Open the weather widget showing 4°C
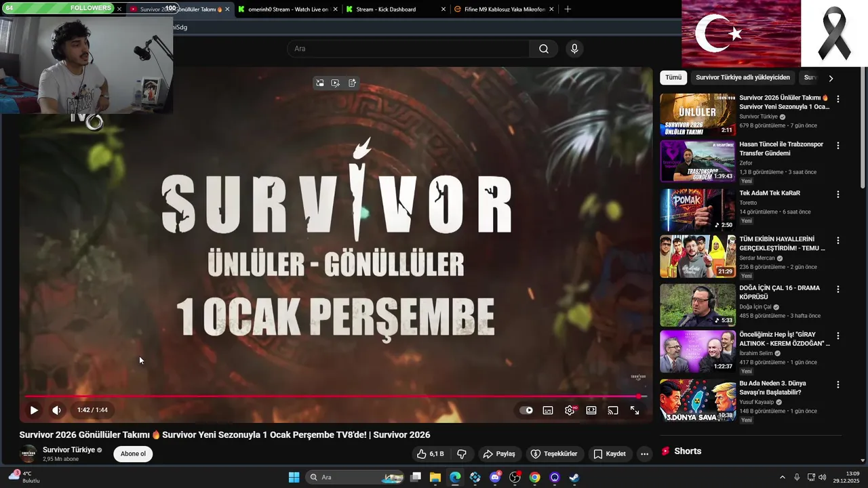868x488 pixels. point(24,477)
